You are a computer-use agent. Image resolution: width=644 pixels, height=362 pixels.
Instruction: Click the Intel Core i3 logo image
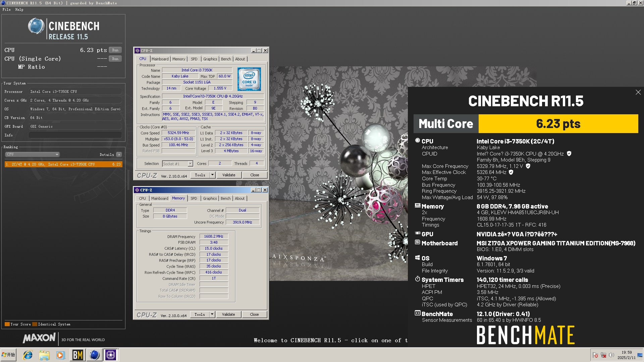[x=249, y=79]
